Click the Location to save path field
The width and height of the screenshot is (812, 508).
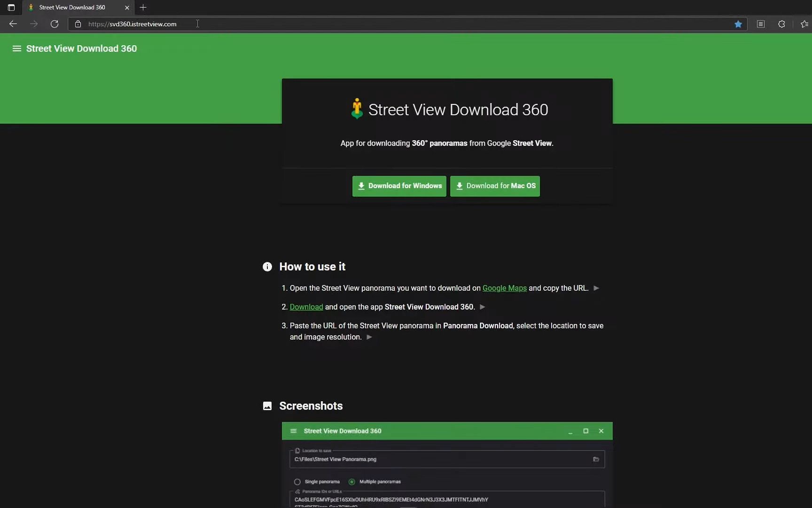(x=447, y=460)
